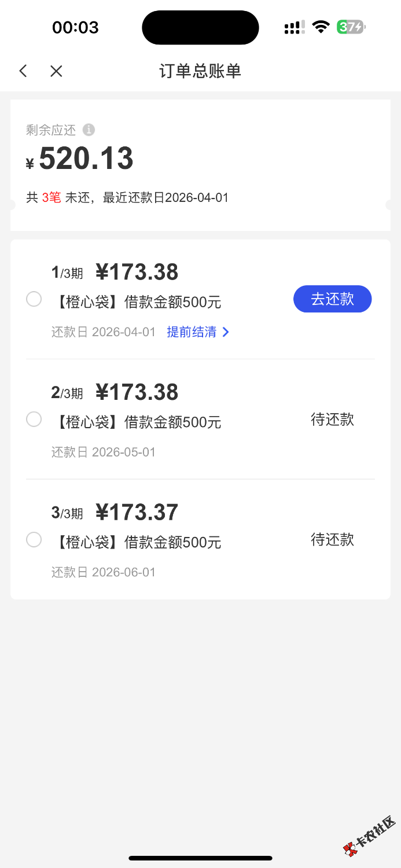This screenshot has width=401, height=868.
Task: Tap the back arrow icon
Action: pyautogui.click(x=23, y=71)
